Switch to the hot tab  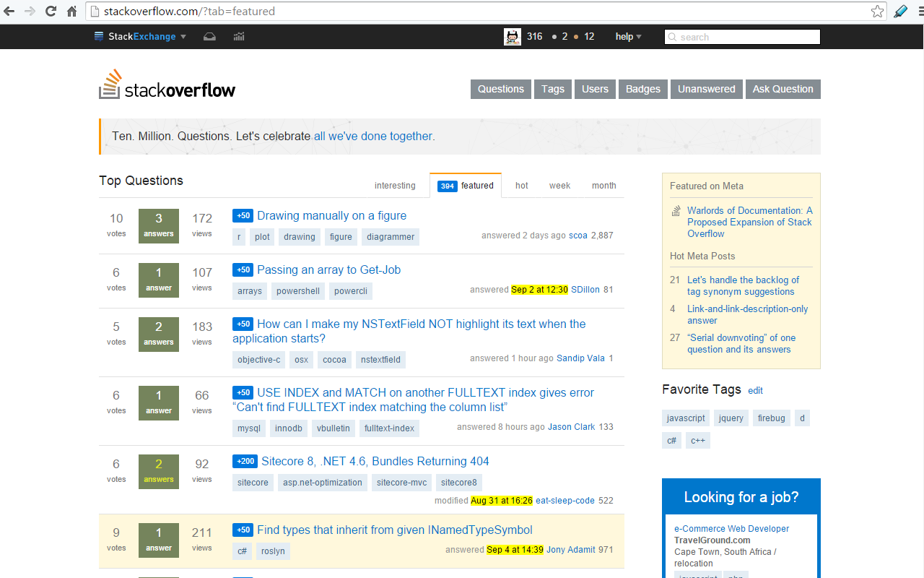click(522, 186)
